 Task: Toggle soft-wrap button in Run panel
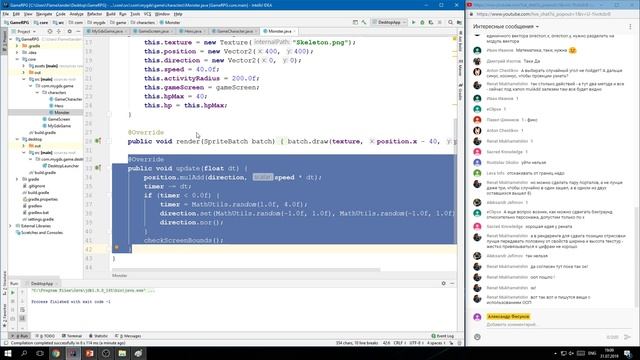coord(22,310)
